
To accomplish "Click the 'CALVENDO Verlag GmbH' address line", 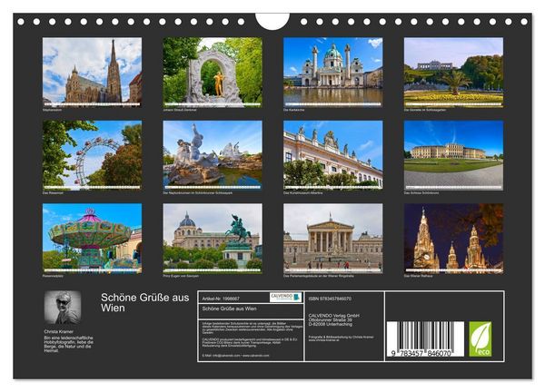I will tap(334, 316).
